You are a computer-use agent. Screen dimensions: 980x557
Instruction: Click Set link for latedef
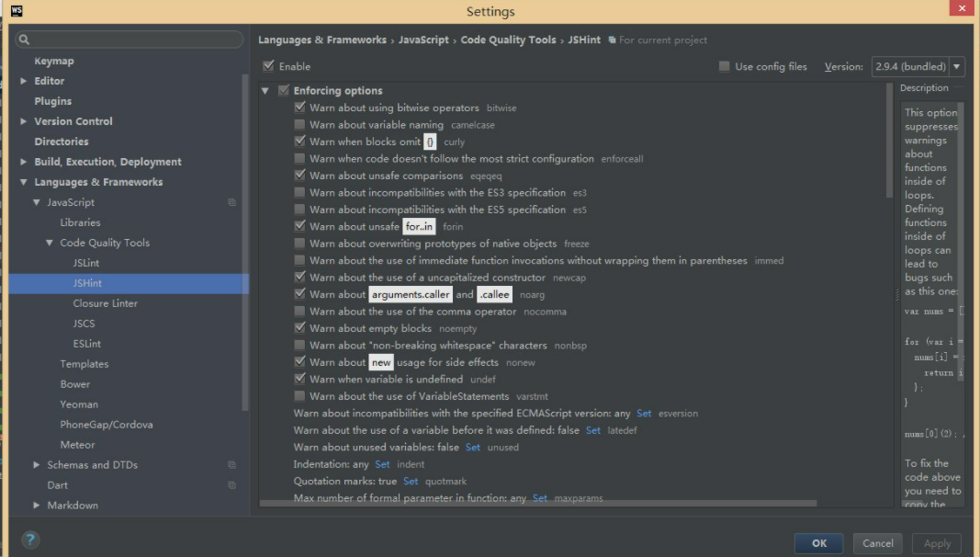[593, 430]
